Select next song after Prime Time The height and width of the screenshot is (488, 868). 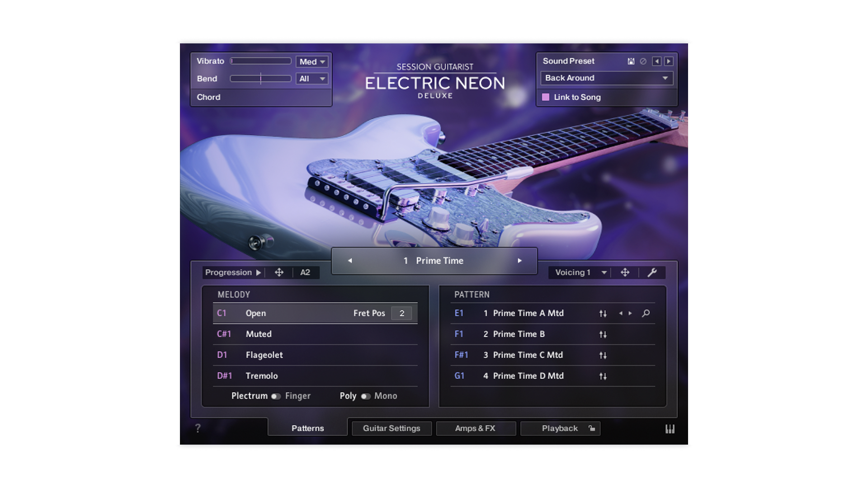click(519, 261)
